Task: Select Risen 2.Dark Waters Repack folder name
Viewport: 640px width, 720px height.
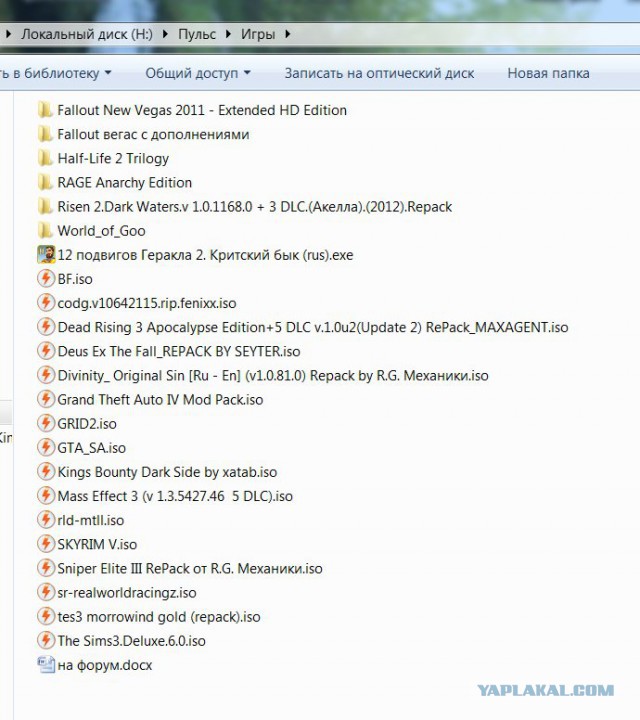Action: 255,207
